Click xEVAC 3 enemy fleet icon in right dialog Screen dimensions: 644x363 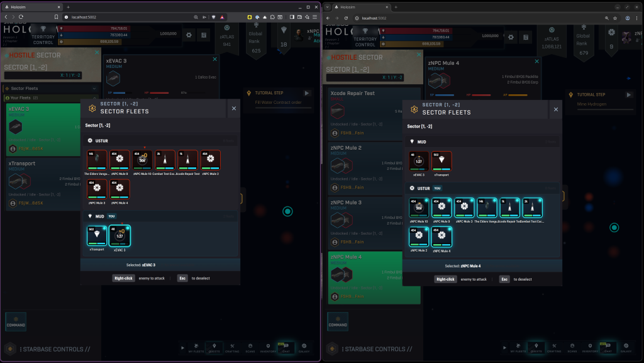418,161
